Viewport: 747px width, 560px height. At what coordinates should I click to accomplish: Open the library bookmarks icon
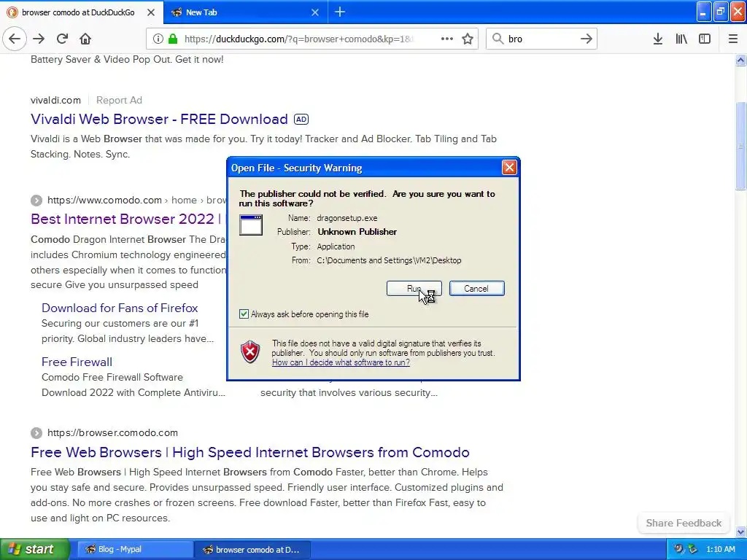click(681, 39)
